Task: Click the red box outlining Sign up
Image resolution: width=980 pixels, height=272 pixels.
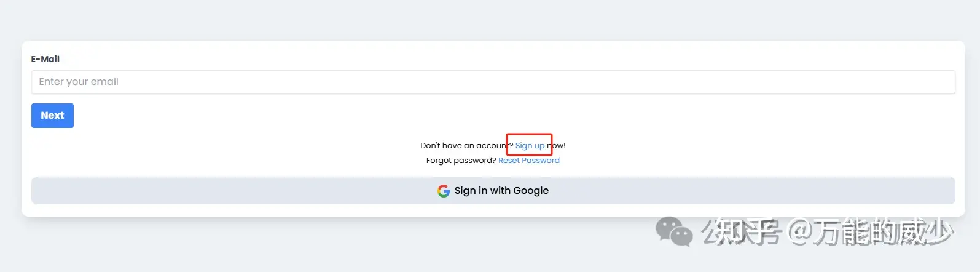Action: tap(529, 135)
